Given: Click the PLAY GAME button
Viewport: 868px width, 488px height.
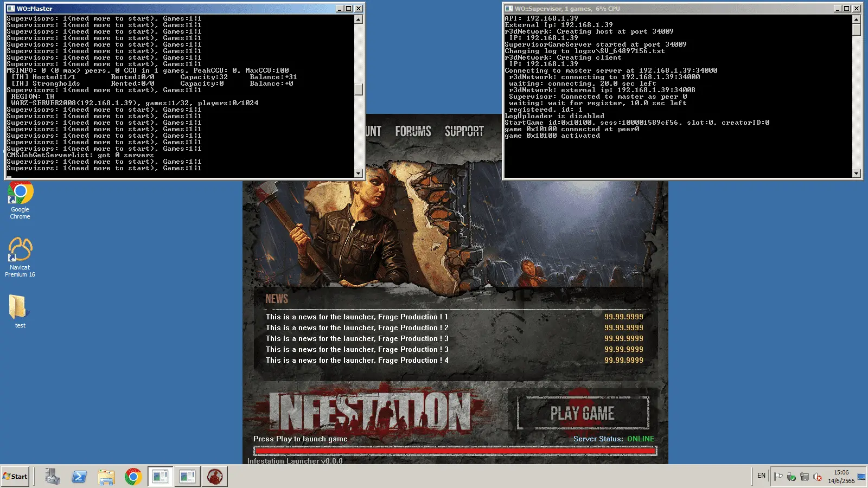Looking at the screenshot, I should pyautogui.click(x=583, y=413).
